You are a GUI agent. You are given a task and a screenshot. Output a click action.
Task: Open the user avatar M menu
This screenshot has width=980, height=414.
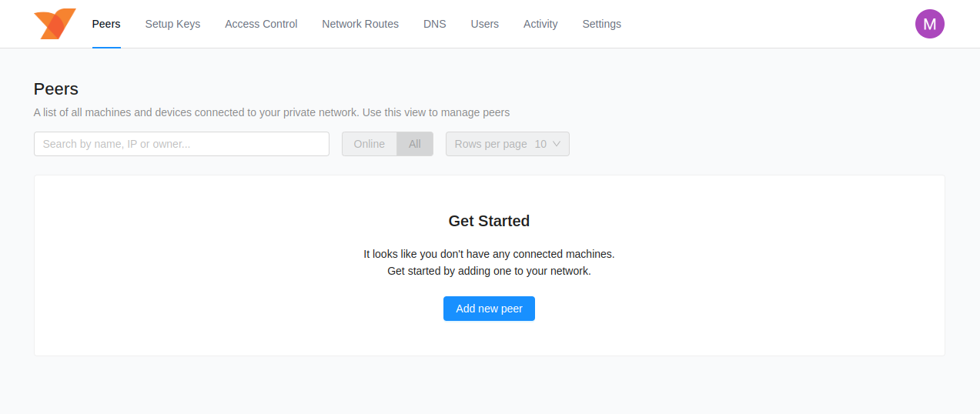[x=929, y=24]
